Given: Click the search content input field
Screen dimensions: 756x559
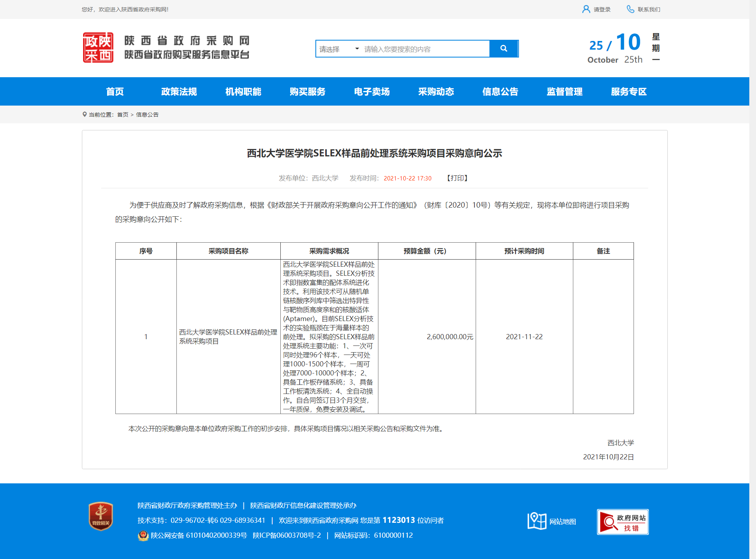Looking at the screenshot, I should (x=425, y=49).
